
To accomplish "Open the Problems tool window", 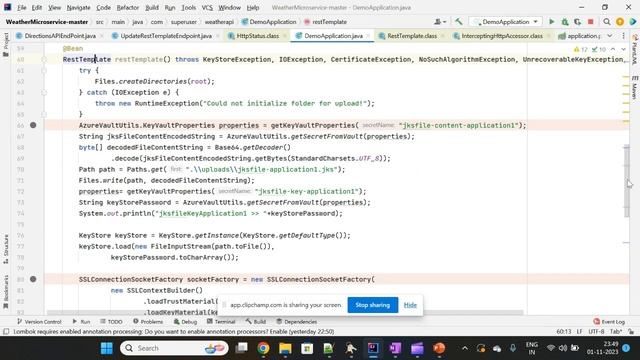I will click(x=148, y=322).
